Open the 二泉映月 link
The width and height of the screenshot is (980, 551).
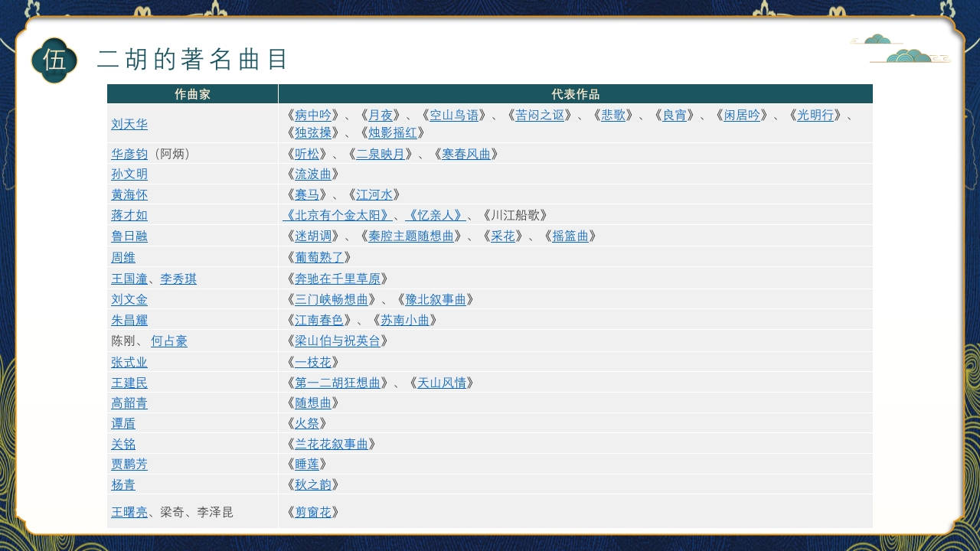click(381, 154)
